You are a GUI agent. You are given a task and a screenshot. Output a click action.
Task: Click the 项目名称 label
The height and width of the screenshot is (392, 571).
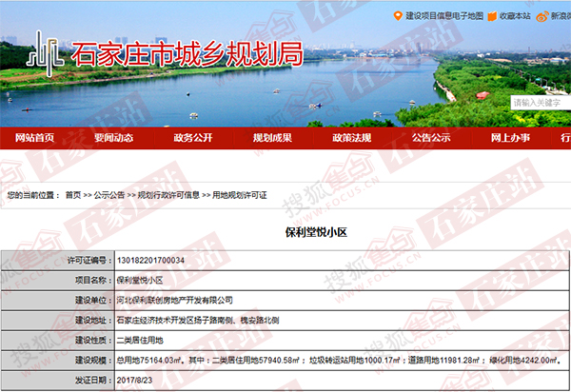pyautogui.click(x=93, y=281)
